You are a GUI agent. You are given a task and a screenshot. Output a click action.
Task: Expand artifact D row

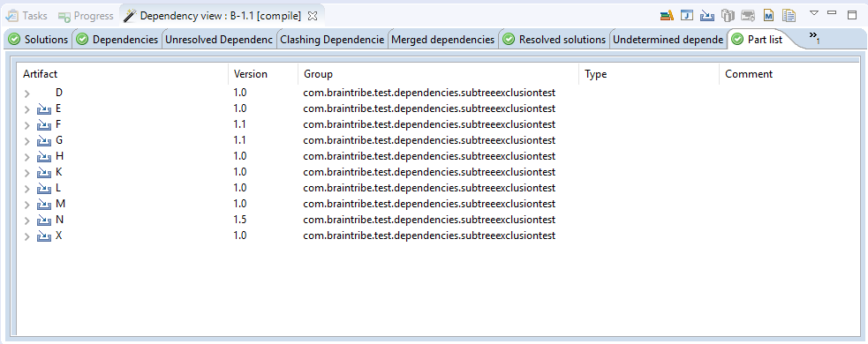pos(27,93)
